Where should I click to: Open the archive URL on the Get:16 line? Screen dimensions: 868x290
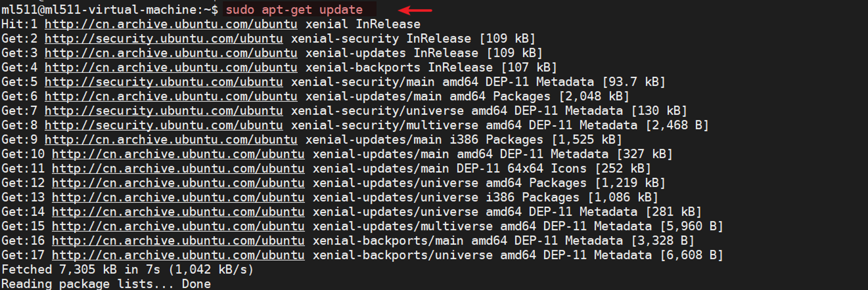click(x=178, y=241)
